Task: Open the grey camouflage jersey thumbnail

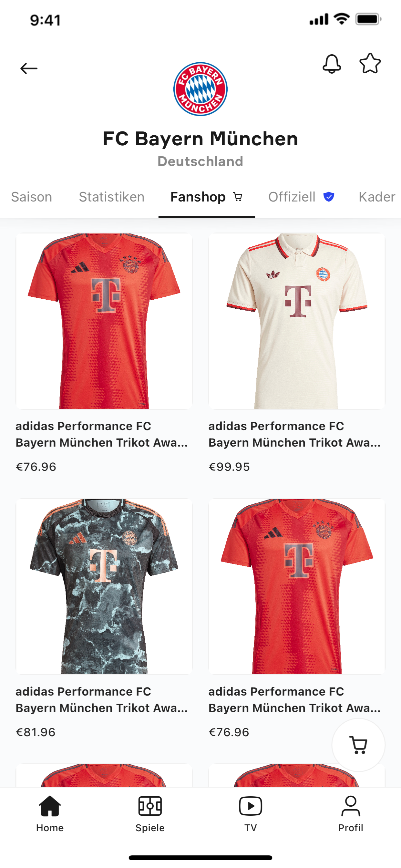Action: coord(104,587)
